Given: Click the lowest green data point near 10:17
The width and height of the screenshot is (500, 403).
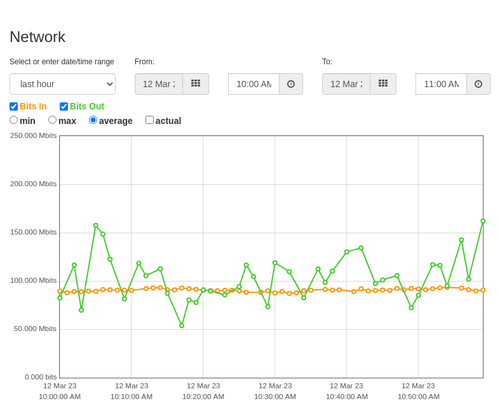Looking at the screenshot, I should pos(182,326).
